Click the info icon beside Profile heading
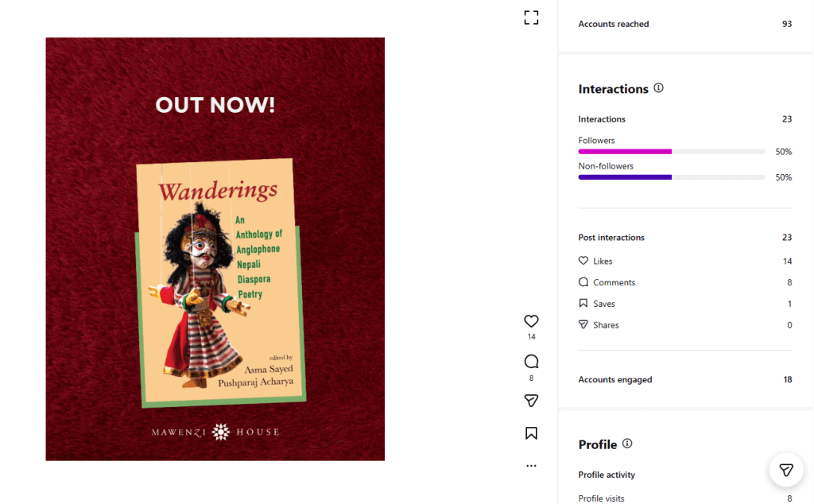The image size is (814, 504). click(627, 444)
